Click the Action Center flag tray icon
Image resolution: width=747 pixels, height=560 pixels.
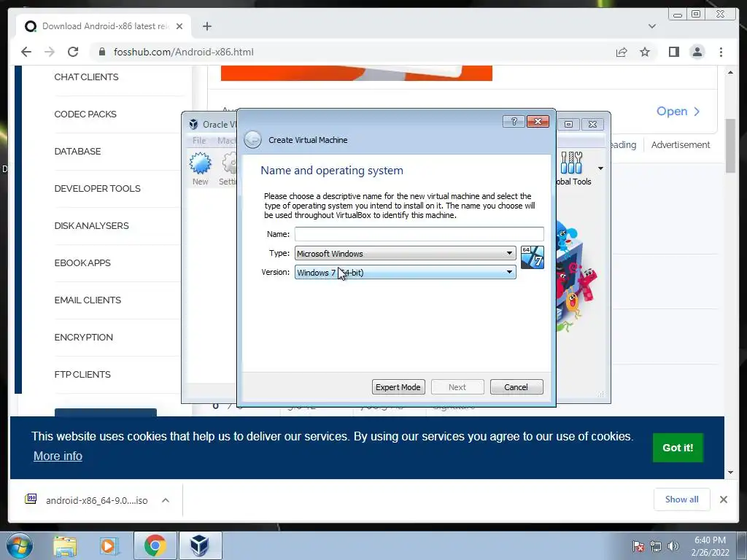pos(638,546)
